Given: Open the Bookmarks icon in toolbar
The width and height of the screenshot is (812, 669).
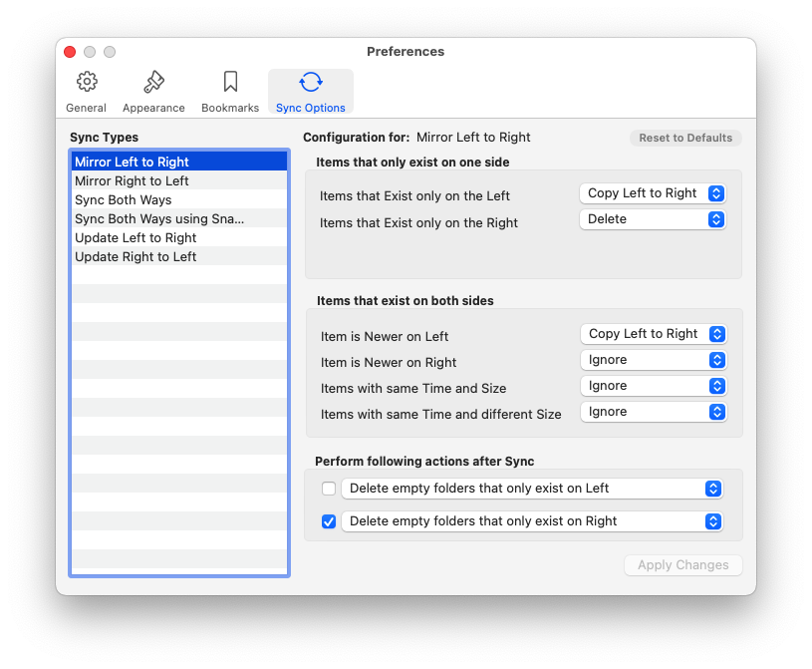Looking at the screenshot, I should [x=230, y=83].
